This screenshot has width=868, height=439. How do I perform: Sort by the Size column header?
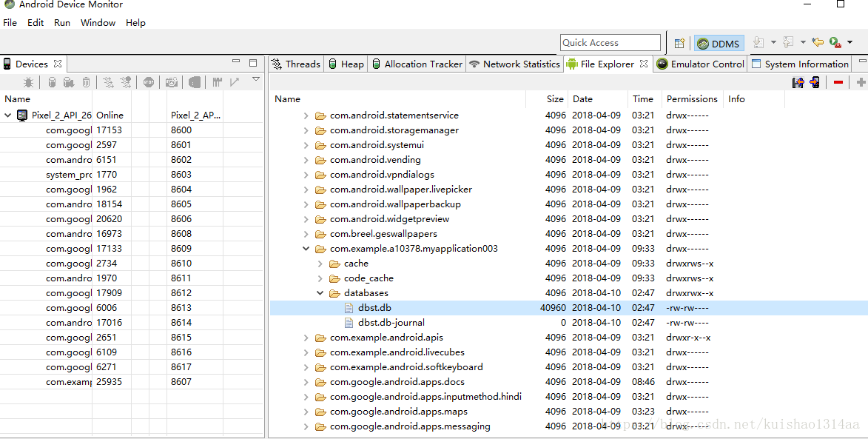555,99
